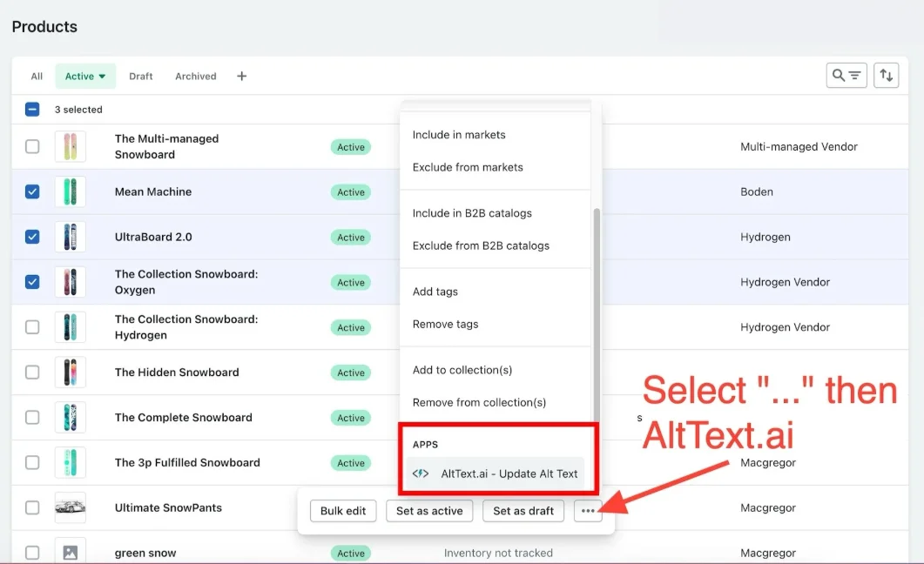Choose Add tags from the menu

tap(435, 291)
